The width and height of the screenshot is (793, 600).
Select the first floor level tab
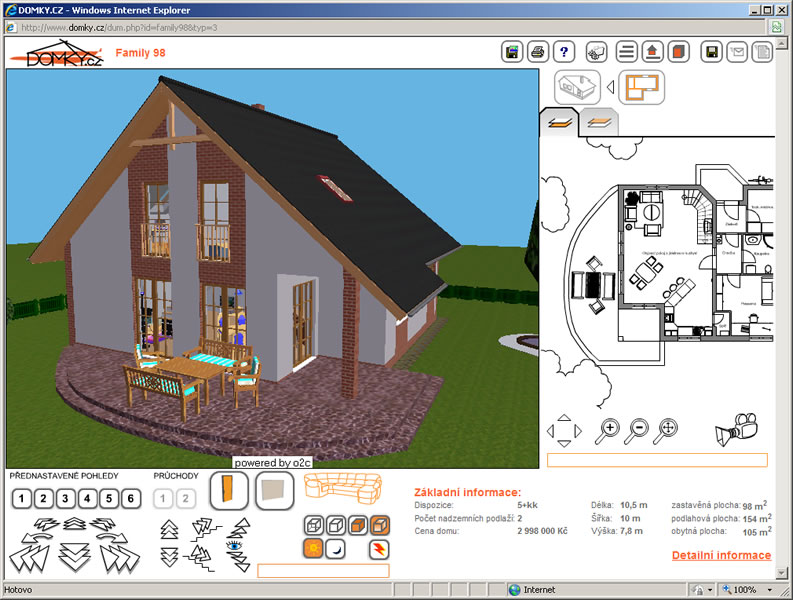click(558, 123)
